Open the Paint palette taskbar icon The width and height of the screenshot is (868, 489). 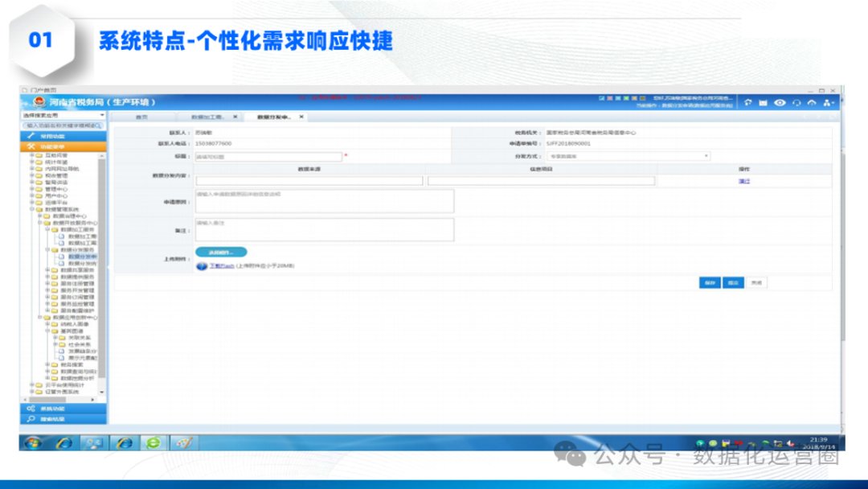pyautogui.click(x=184, y=442)
